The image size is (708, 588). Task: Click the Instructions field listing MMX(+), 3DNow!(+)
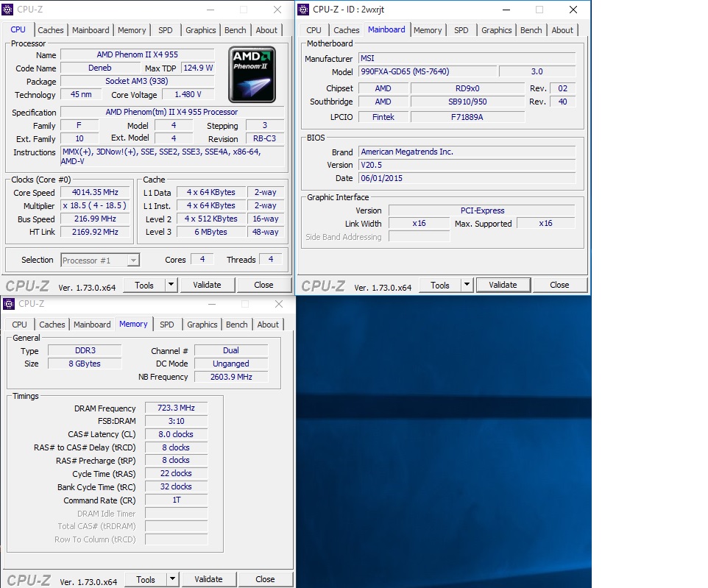point(172,157)
